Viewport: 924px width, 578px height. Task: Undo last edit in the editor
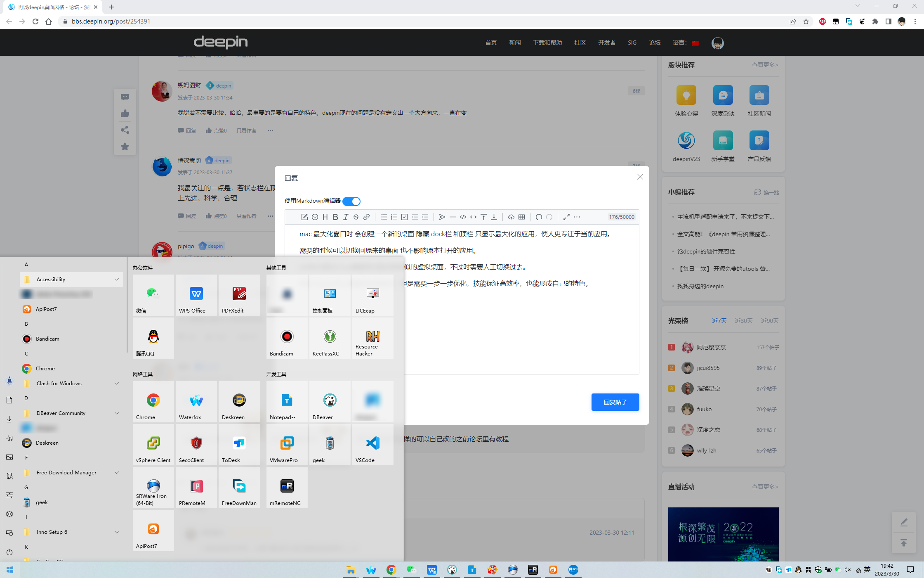coord(539,217)
